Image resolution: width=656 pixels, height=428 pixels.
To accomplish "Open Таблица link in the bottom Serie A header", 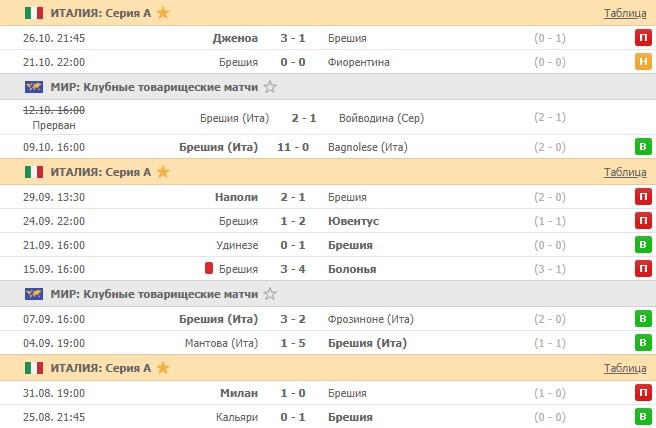I will [x=625, y=368].
